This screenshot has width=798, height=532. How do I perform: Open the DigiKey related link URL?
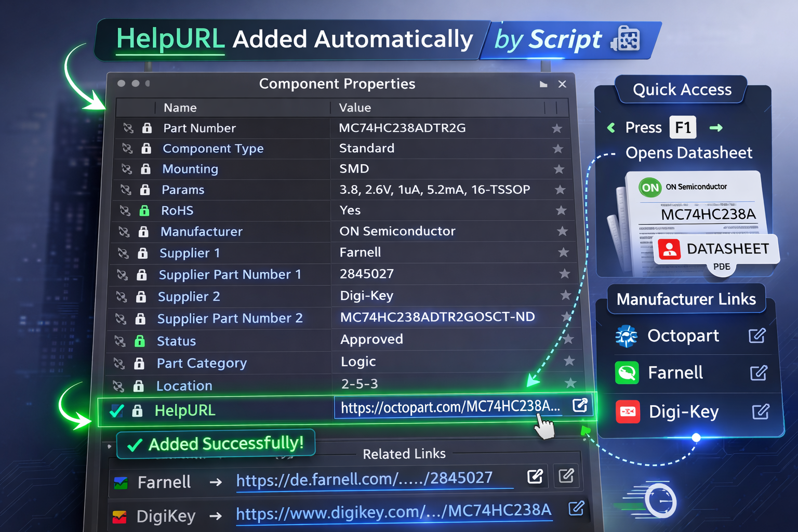(393, 512)
